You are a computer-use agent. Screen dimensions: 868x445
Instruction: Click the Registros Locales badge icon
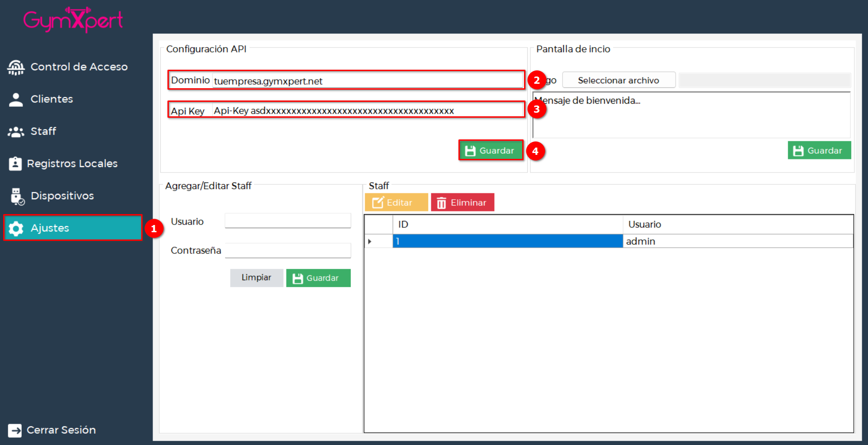pos(15,164)
